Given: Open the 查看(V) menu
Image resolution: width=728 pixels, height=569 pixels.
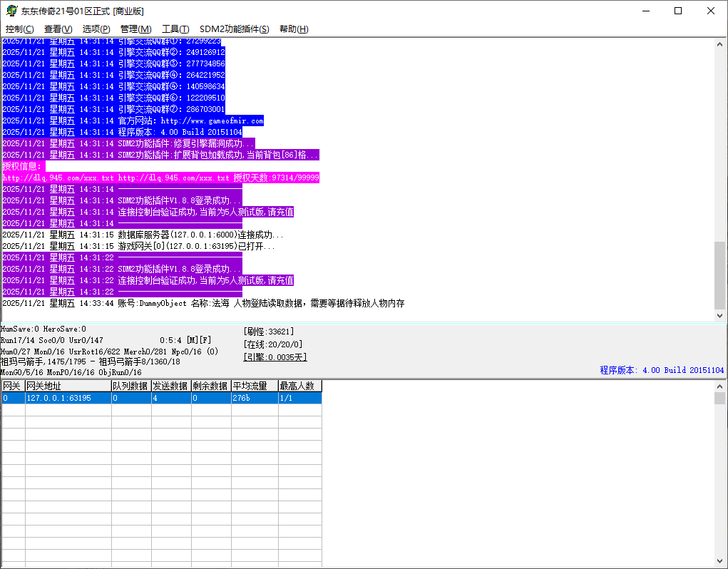Looking at the screenshot, I should pos(58,29).
